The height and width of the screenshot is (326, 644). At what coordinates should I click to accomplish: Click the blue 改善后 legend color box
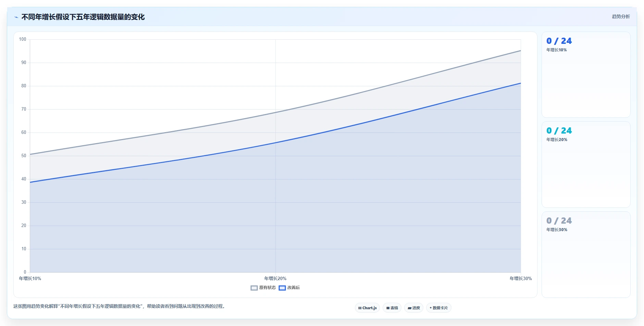pos(282,288)
